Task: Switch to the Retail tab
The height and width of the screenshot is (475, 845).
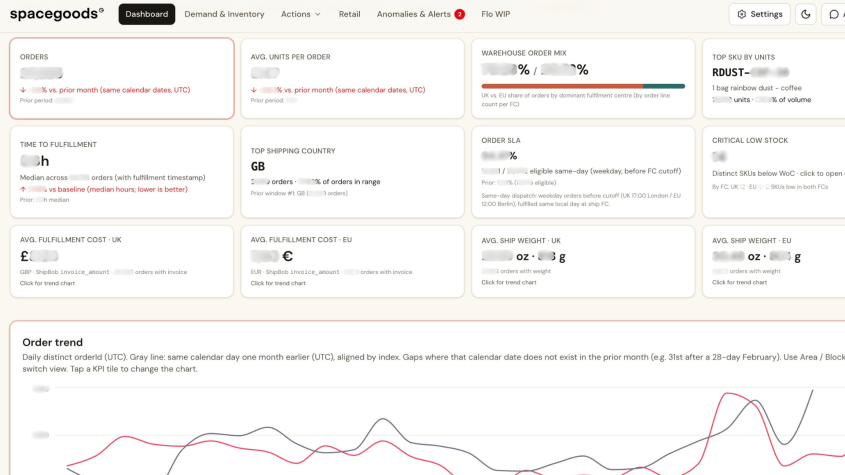Action: (349, 15)
